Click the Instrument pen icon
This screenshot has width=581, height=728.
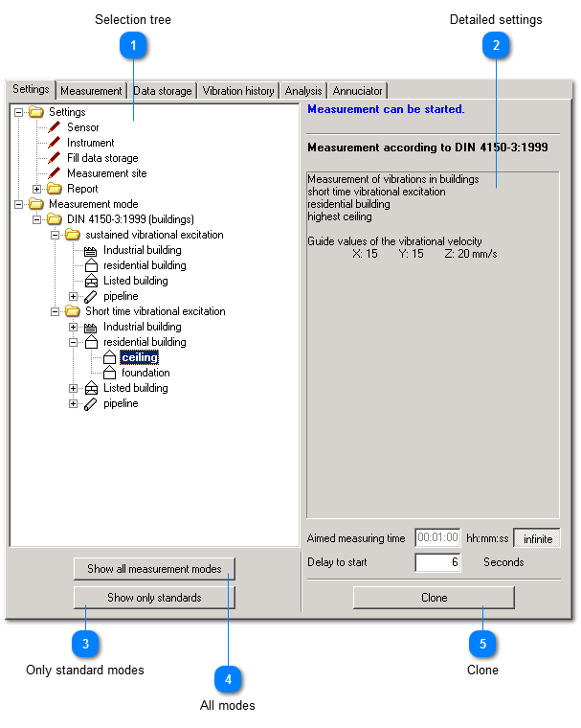coord(55,143)
